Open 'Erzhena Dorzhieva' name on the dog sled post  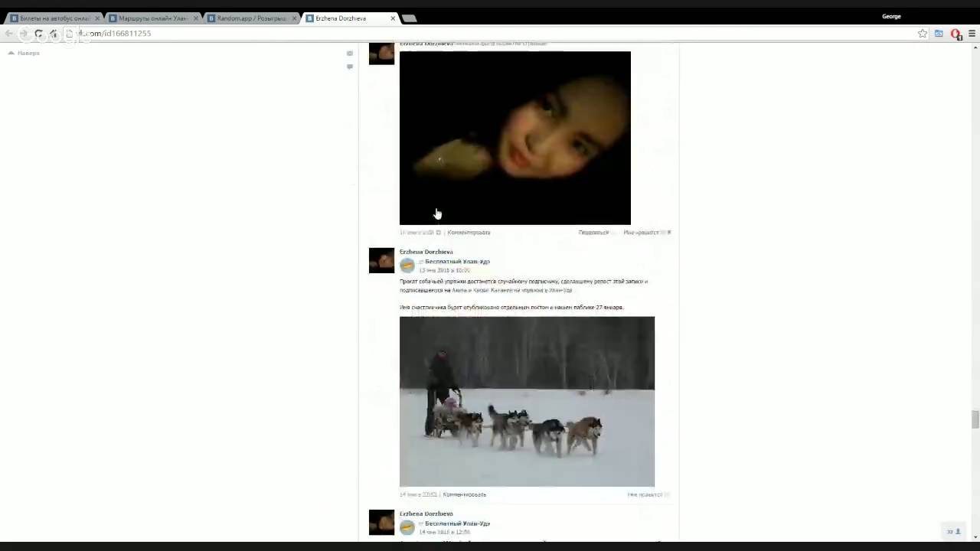point(426,252)
